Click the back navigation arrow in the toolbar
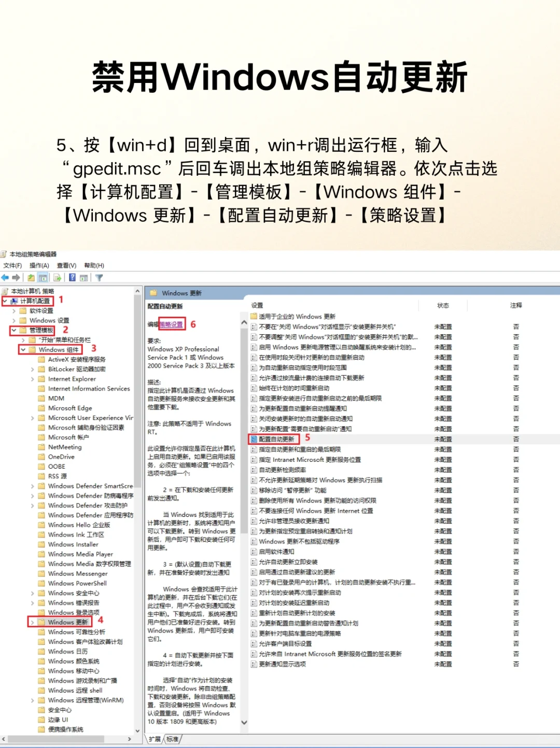Viewport: 560px width, 748px height. tap(5, 278)
